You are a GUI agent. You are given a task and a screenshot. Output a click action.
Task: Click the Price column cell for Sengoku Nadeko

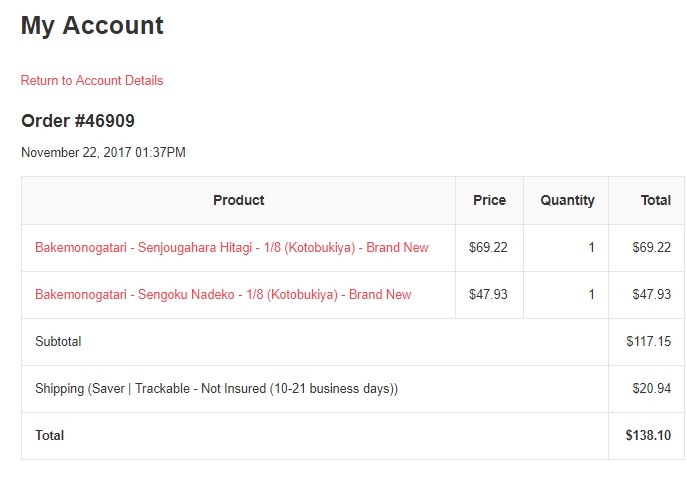tap(488, 295)
